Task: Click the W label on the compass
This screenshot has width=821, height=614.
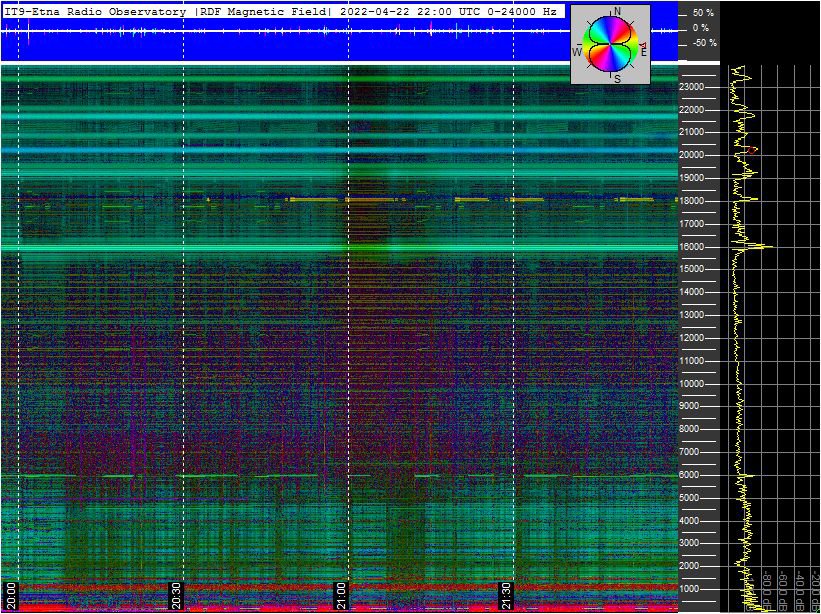Action: click(577, 50)
